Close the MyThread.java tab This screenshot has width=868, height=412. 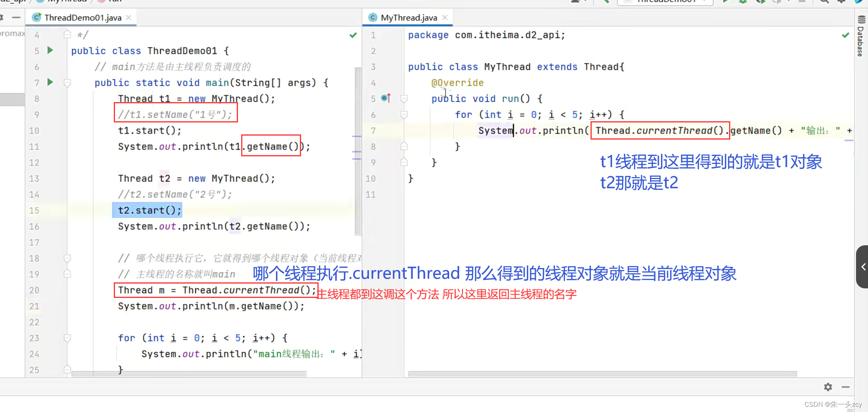pos(445,18)
